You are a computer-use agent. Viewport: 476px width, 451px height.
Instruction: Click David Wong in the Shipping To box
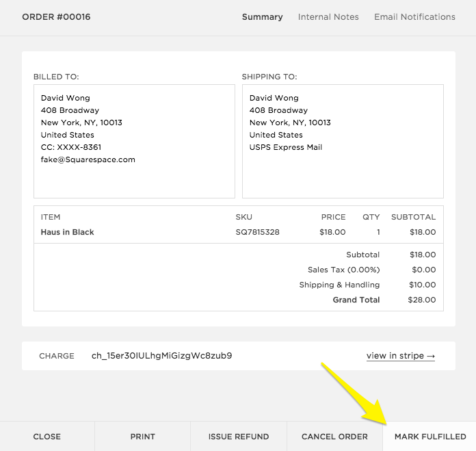274,98
